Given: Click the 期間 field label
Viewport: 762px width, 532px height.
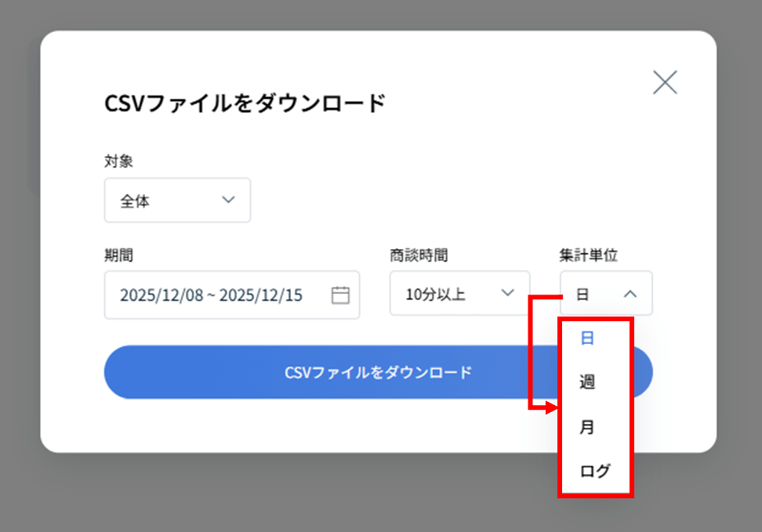Looking at the screenshot, I should coord(118,255).
